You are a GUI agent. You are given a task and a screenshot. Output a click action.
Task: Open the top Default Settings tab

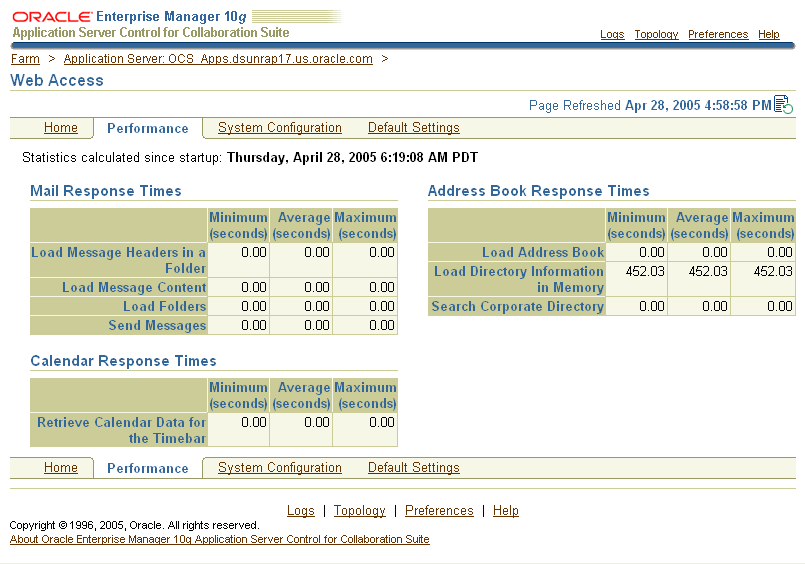tap(414, 128)
